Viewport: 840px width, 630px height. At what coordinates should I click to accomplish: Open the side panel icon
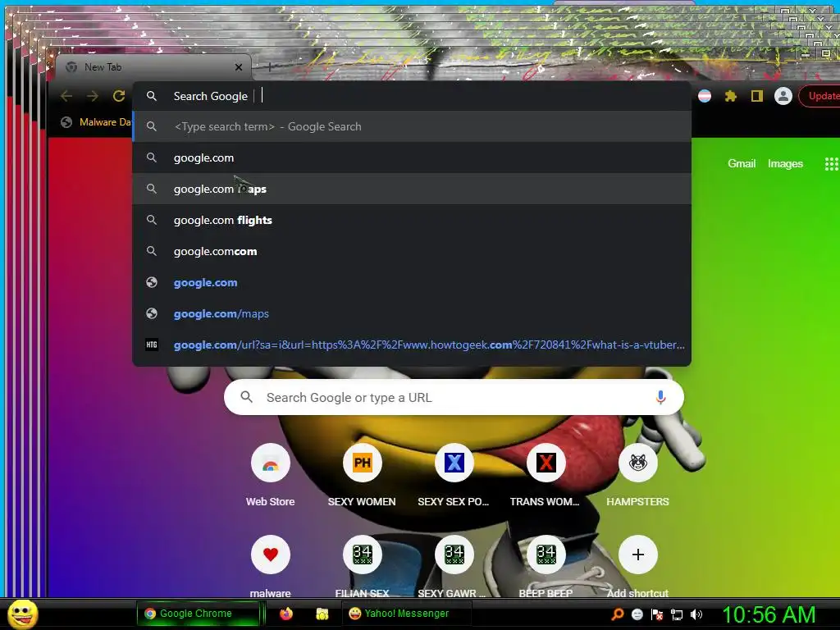(x=756, y=96)
